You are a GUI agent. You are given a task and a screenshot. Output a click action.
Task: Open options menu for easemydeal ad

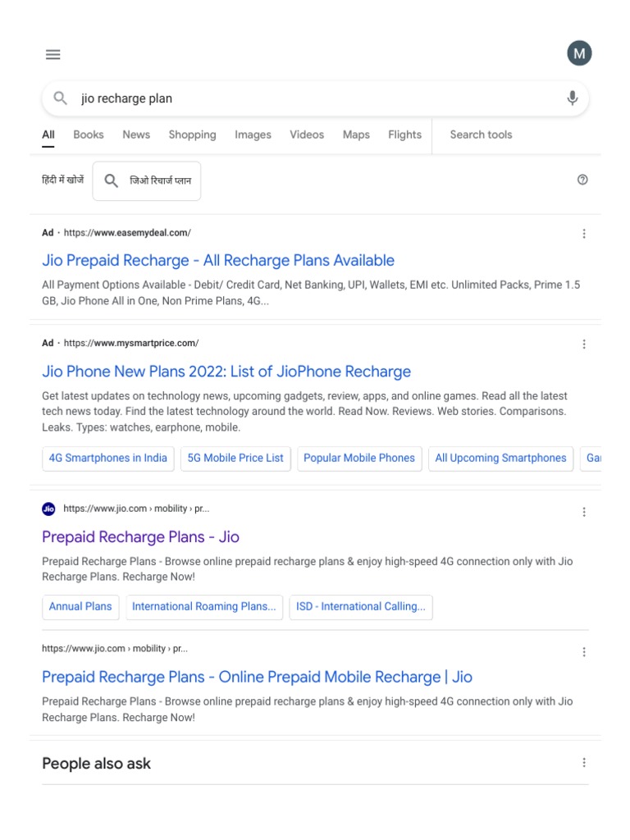pos(584,234)
